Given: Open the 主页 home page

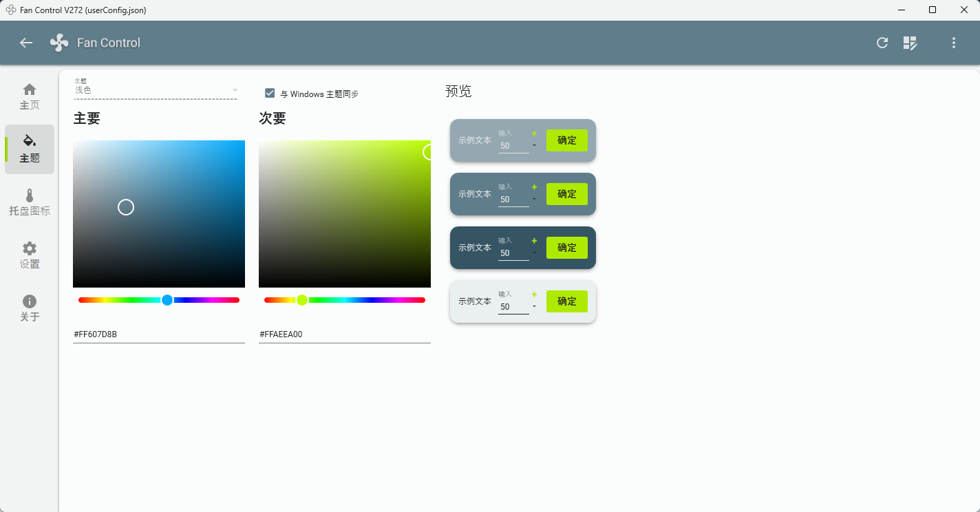Looking at the screenshot, I should 30,96.
